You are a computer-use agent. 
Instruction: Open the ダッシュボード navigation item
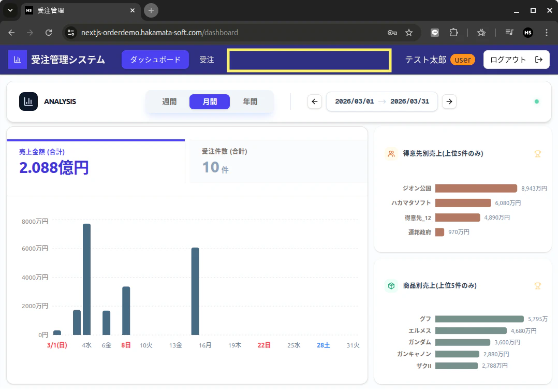coord(155,60)
